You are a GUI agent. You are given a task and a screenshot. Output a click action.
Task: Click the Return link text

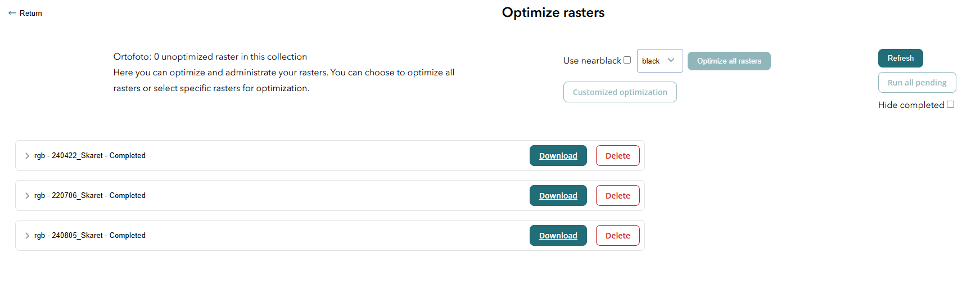[31, 13]
